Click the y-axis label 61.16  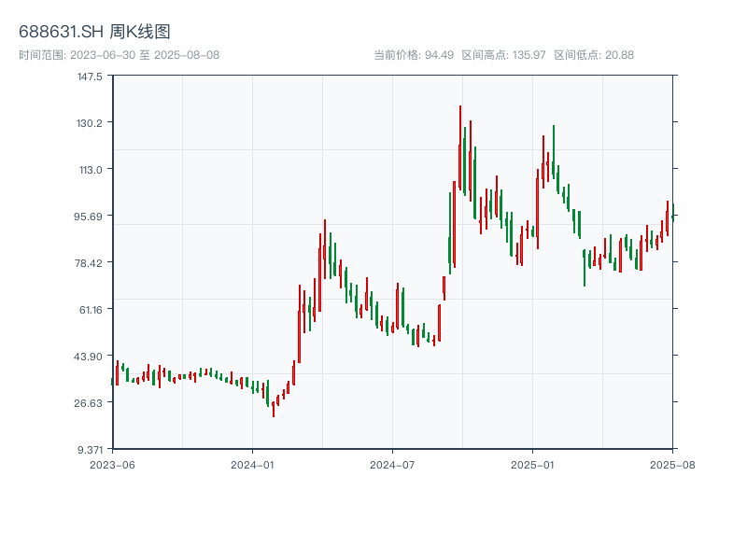tap(91, 310)
